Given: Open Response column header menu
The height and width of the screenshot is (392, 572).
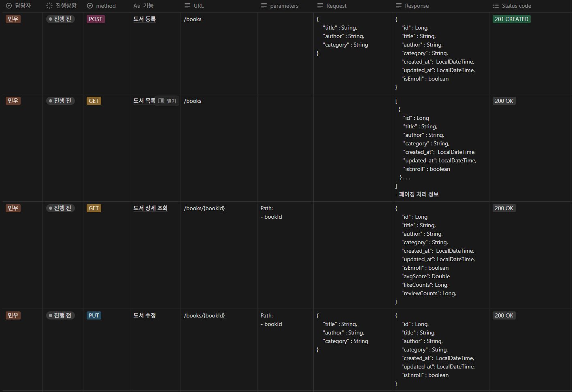Looking at the screenshot, I should click(x=440, y=6).
